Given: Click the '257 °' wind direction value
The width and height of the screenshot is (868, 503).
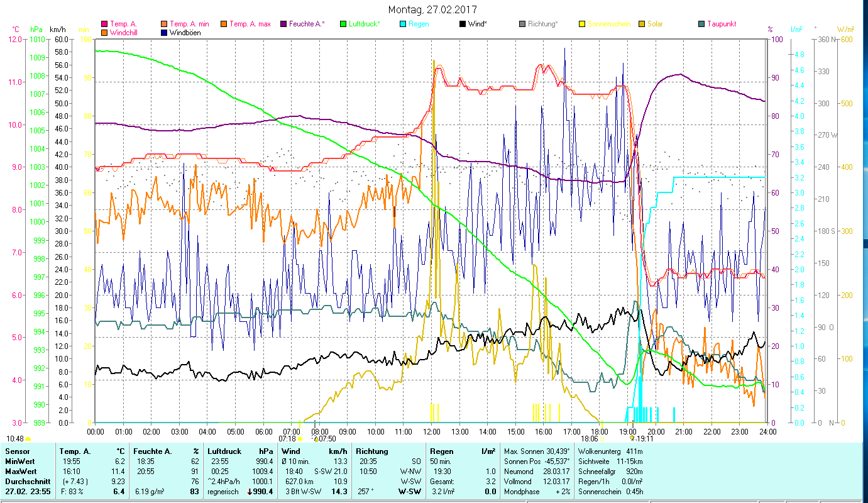Looking at the screenshot, I should click(x=366, y=492).
